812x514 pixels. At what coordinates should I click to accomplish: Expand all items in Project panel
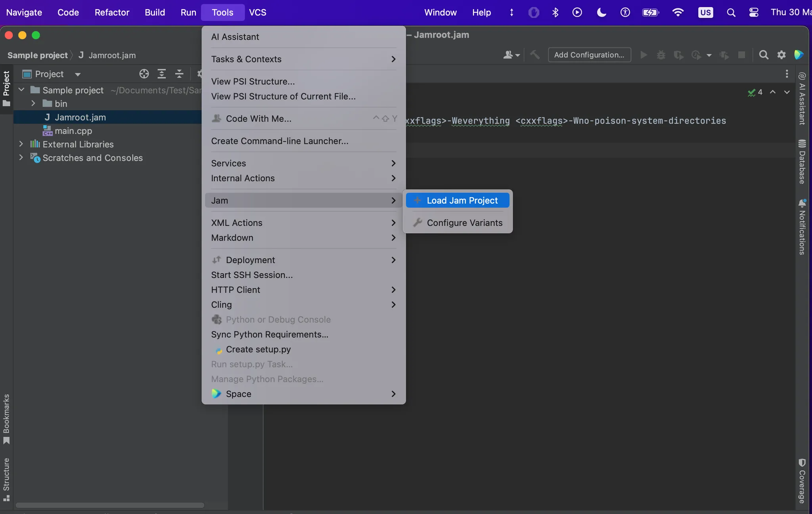(x=162, y=74)
